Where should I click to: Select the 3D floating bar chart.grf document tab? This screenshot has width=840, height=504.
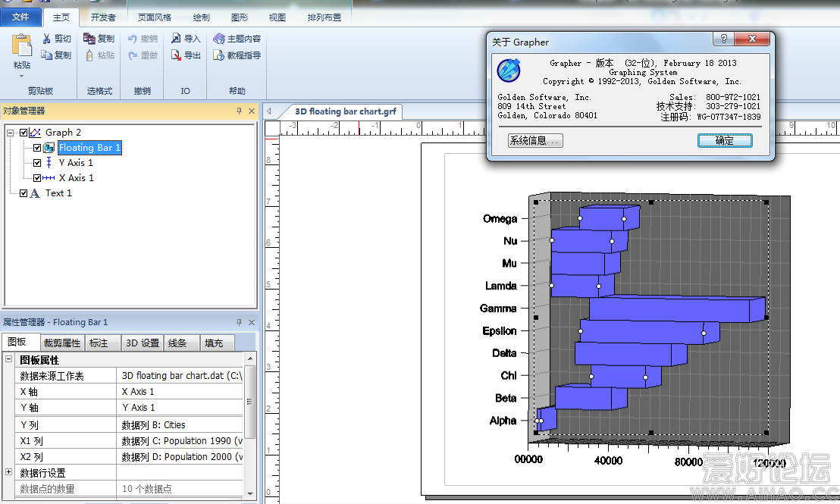pyautogui.click(x=346, y=111)
